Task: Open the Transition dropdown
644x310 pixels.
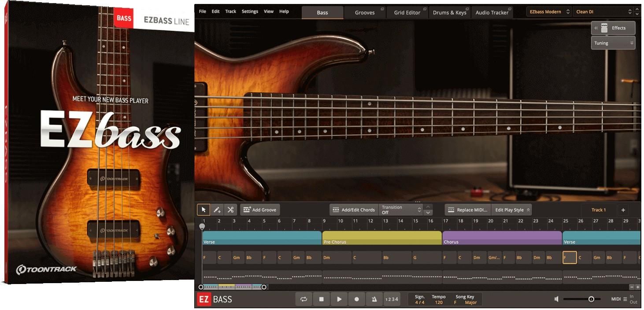Action: pyautogui.click(x=401, y=210)
